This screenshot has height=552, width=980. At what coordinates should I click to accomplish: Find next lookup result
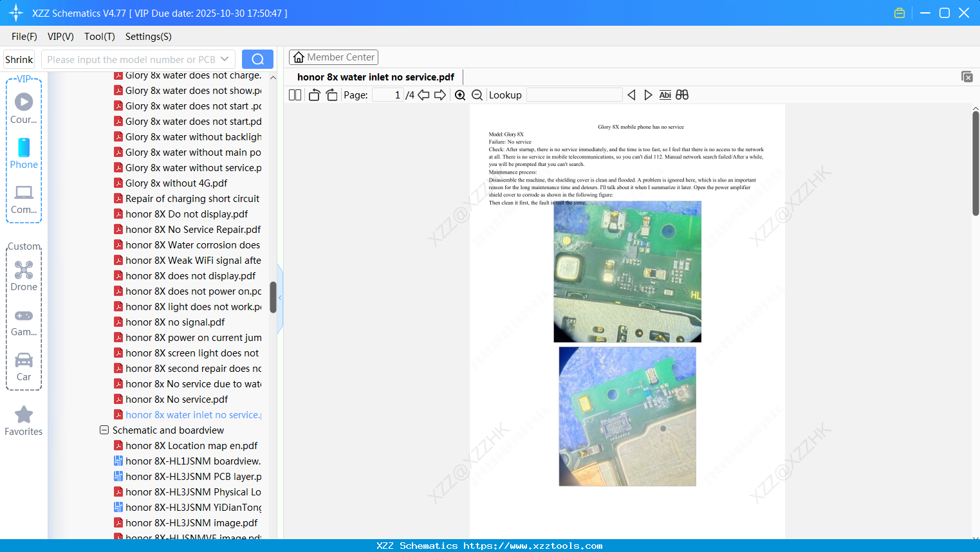click(648, 95)
